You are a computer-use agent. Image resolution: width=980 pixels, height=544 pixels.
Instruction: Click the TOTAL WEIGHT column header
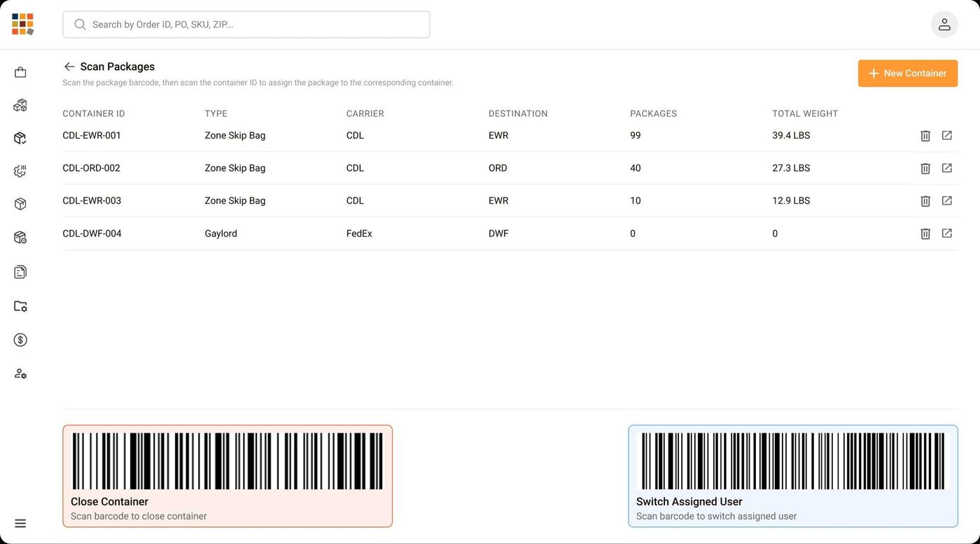coord(805,113)
